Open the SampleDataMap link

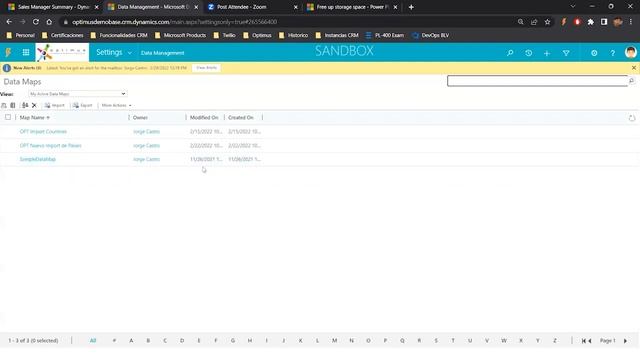tap(38, 159)
